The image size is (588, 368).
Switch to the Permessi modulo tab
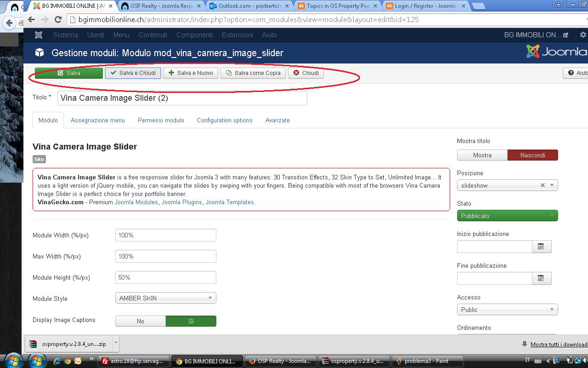161,120
